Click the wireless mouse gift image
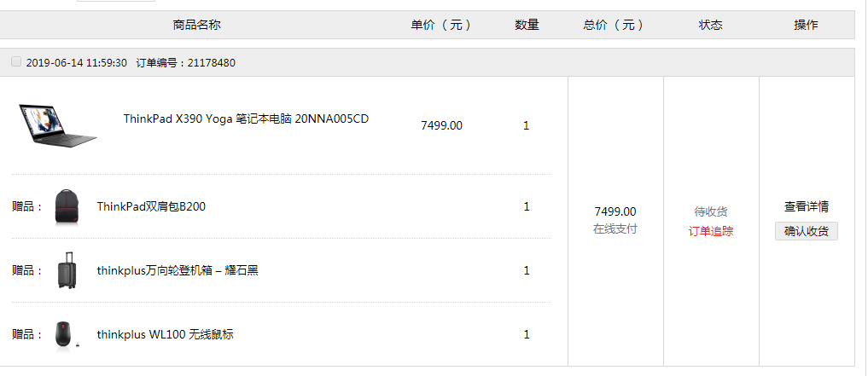The height and width of the screenshot is (376, 868). (x=67, y=334)
